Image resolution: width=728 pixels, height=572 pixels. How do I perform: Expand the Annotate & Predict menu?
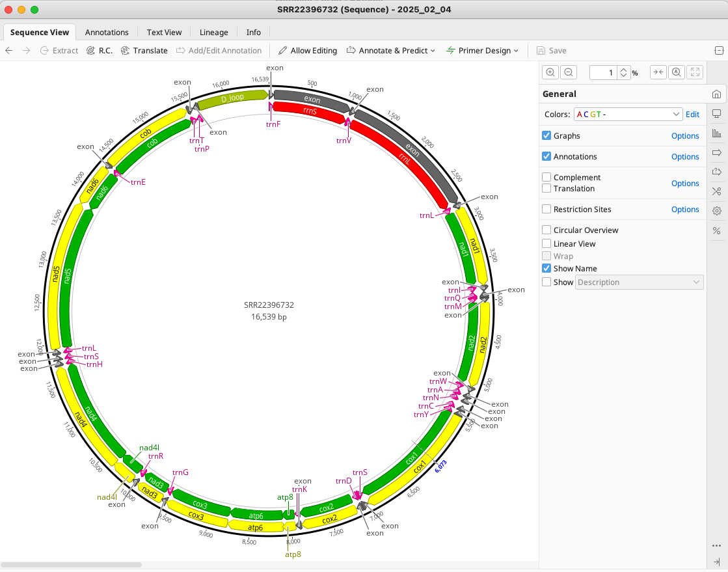click(x=391, y=51)
